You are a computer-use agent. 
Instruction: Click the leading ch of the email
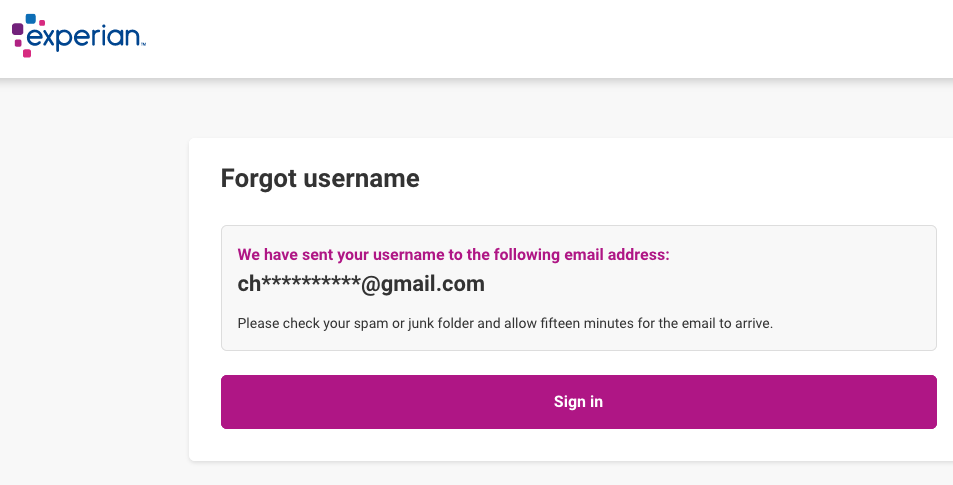[249, 284]
